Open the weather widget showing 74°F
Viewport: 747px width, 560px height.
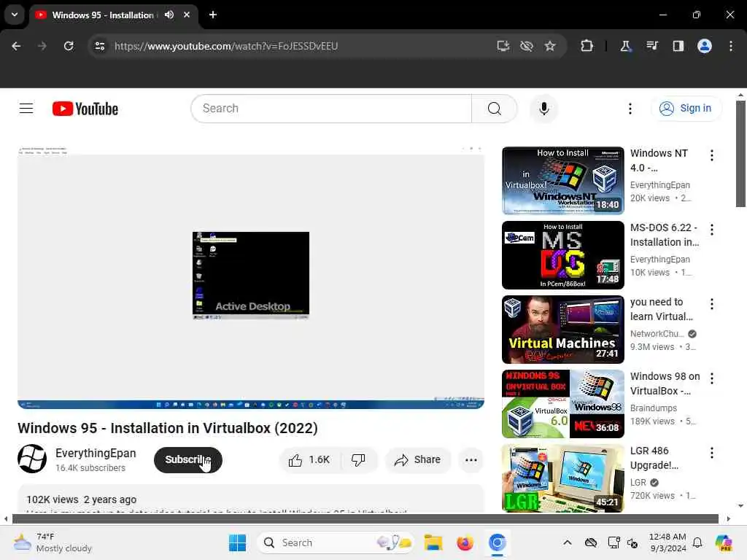(53, 542)
